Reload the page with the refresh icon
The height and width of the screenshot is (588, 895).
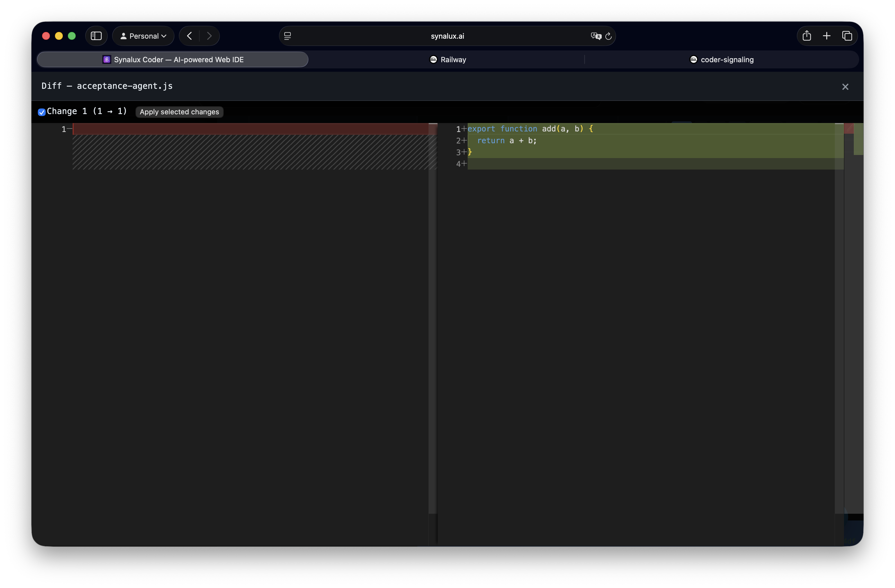pyautogui.click(x=608, y=36)
